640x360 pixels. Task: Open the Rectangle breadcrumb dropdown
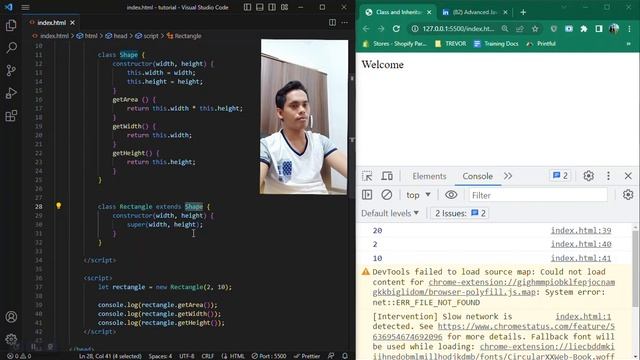(184, 36)
